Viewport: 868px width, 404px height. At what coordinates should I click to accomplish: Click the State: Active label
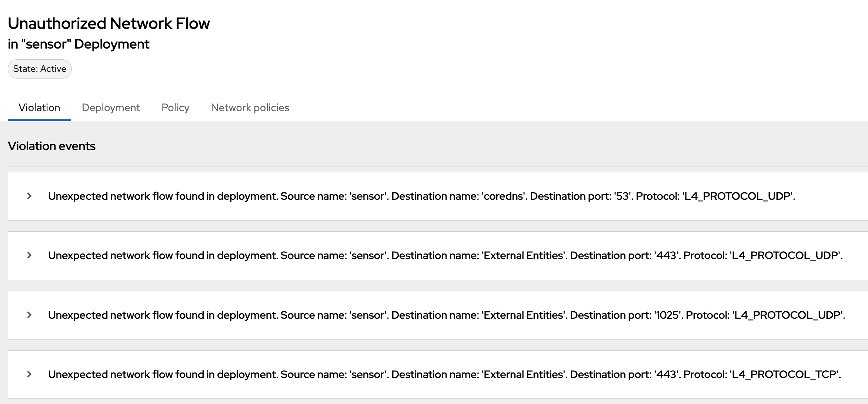coord(40,69)
